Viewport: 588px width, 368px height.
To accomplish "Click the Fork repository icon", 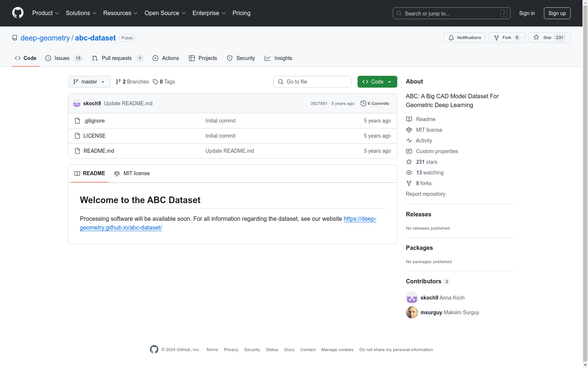I will coord(496,38).
